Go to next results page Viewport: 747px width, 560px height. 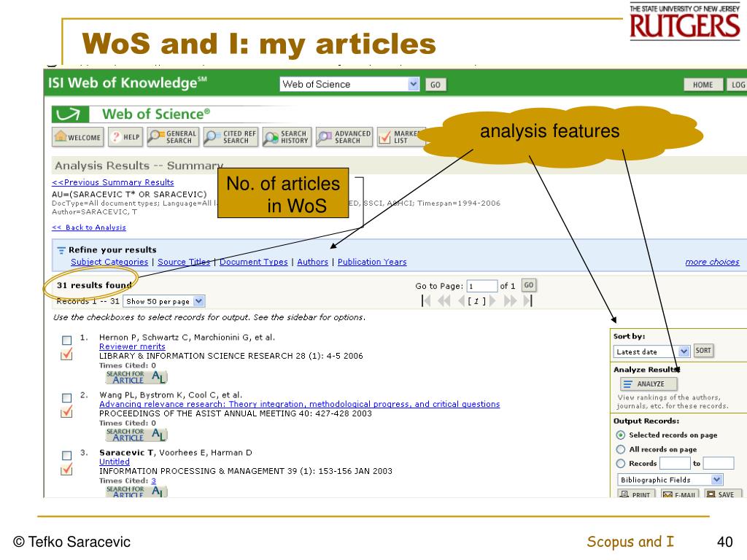pyautogui.click(x=492, y=300)
